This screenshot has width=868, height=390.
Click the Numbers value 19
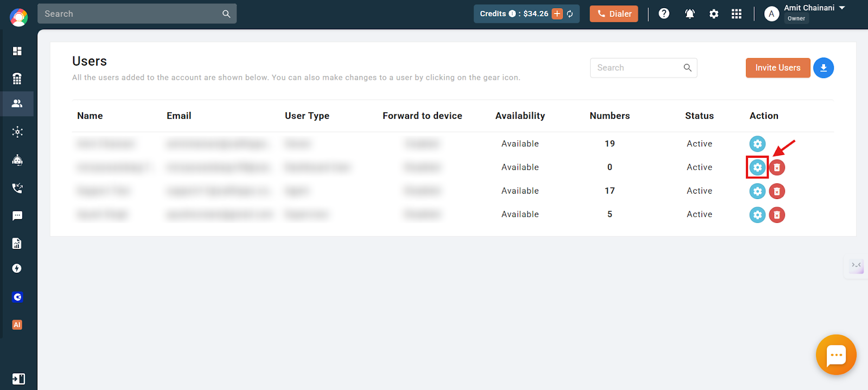[610, 144]
